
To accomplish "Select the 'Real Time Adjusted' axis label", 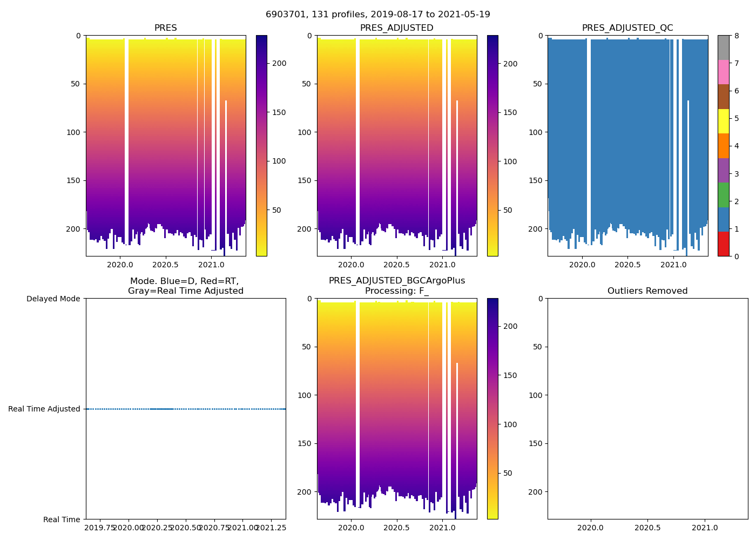I will [44, 409].
